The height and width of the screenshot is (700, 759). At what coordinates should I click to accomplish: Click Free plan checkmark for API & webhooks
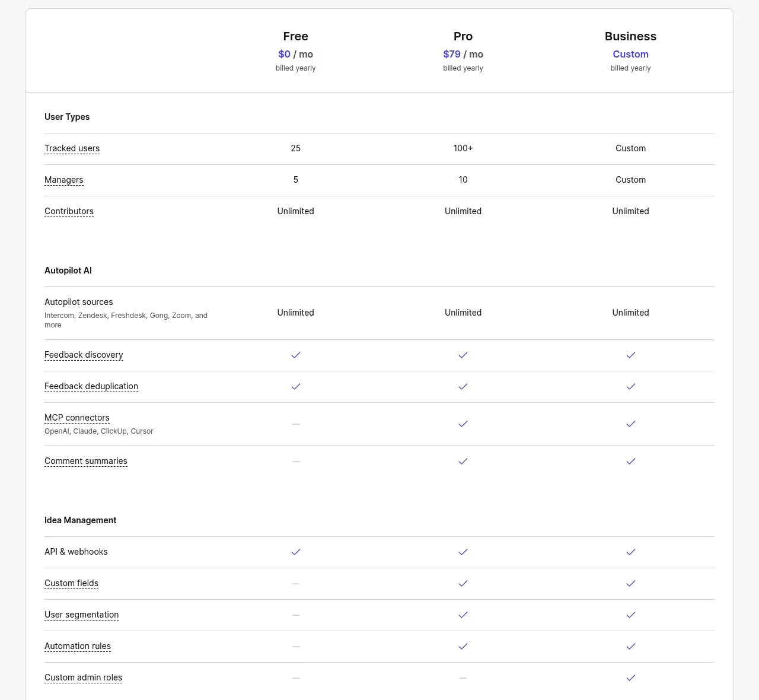point(296,552)
